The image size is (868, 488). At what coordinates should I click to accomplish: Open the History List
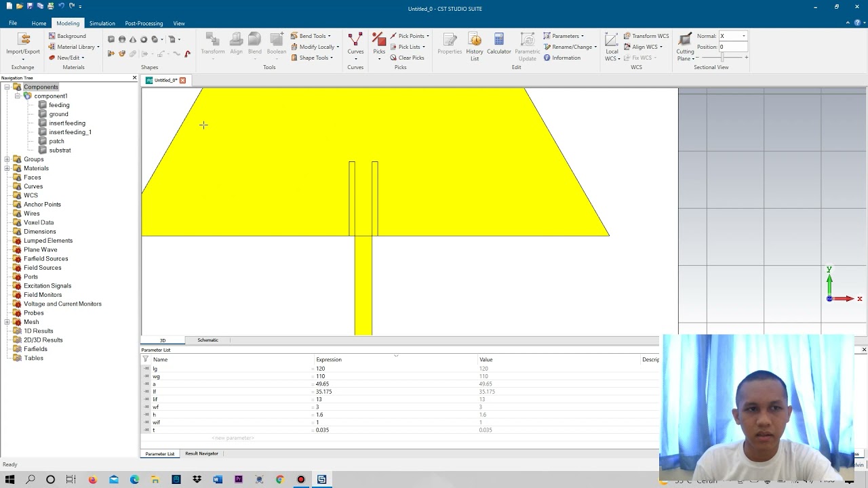click(x=475, y=47)
